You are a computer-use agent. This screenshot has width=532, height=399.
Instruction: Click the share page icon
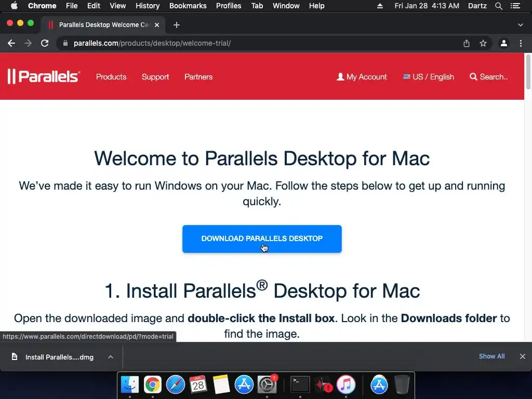tap(467, 43)
